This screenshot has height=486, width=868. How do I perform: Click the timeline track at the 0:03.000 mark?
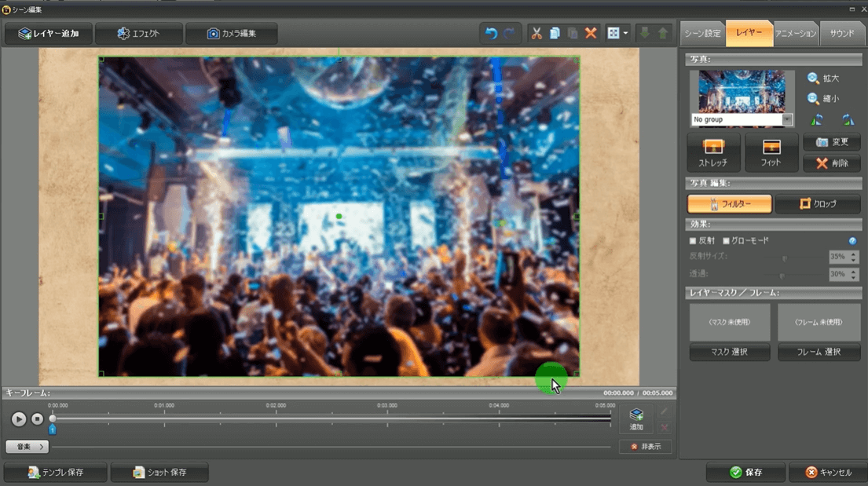point(387,419)
